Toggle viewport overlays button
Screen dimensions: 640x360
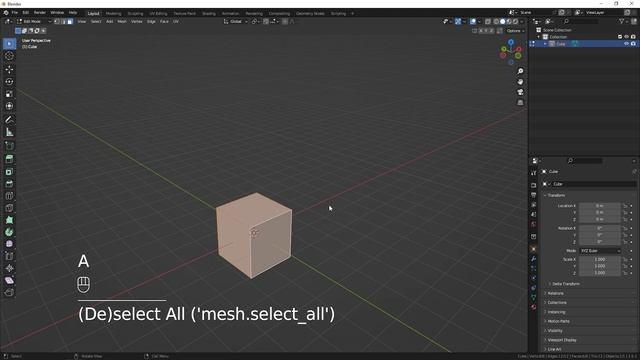pos(473,21)
